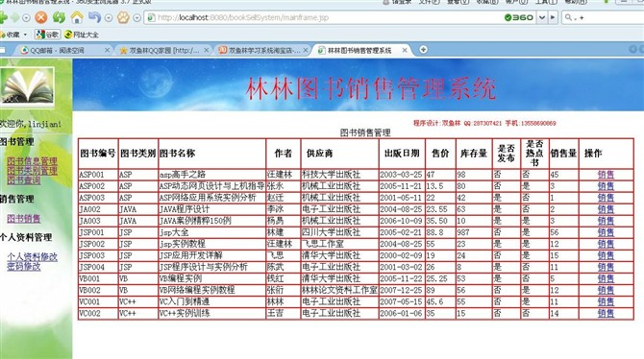The image size is (644, 359).
Task: Open 图书销售 link in sidebar
Action: point(24,218)
